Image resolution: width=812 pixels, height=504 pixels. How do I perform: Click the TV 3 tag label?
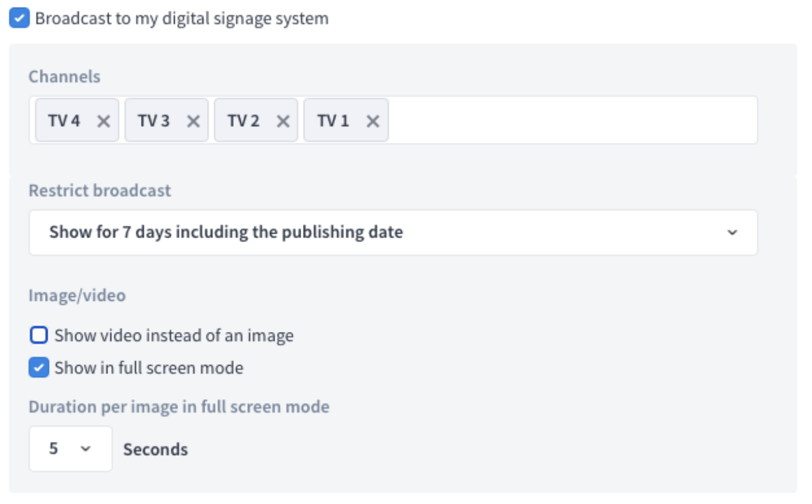pos(154,121)
